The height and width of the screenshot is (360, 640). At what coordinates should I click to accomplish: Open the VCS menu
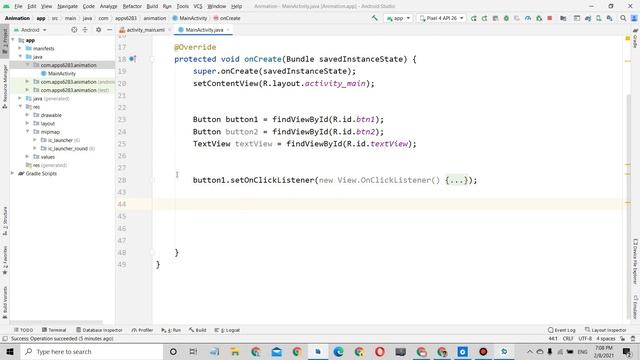pos(198,6)
